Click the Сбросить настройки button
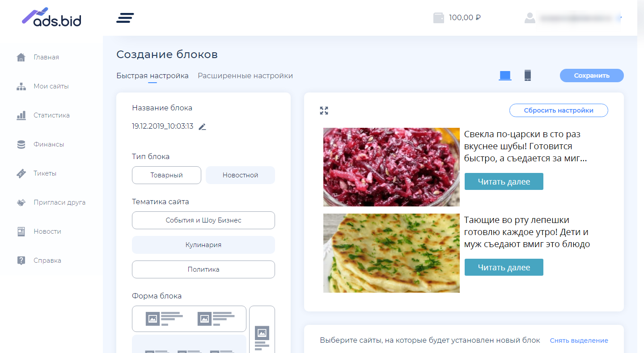 pyautogui.click(x=559, y=110)
